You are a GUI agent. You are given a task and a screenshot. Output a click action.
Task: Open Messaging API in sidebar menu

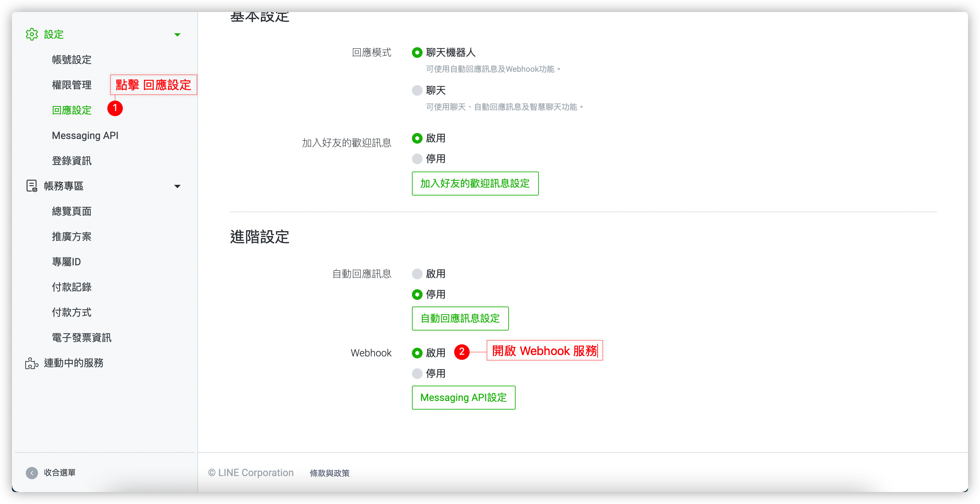pos(85,136)
